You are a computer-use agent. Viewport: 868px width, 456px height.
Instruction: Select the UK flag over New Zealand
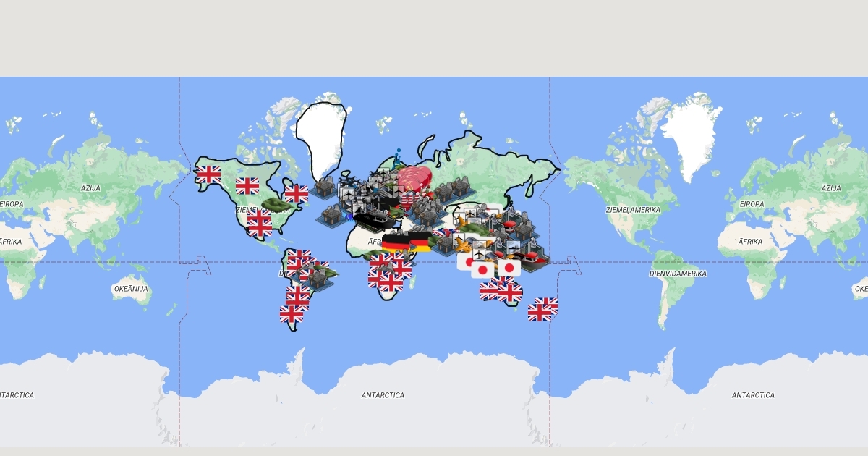click(x=541, y=310)
